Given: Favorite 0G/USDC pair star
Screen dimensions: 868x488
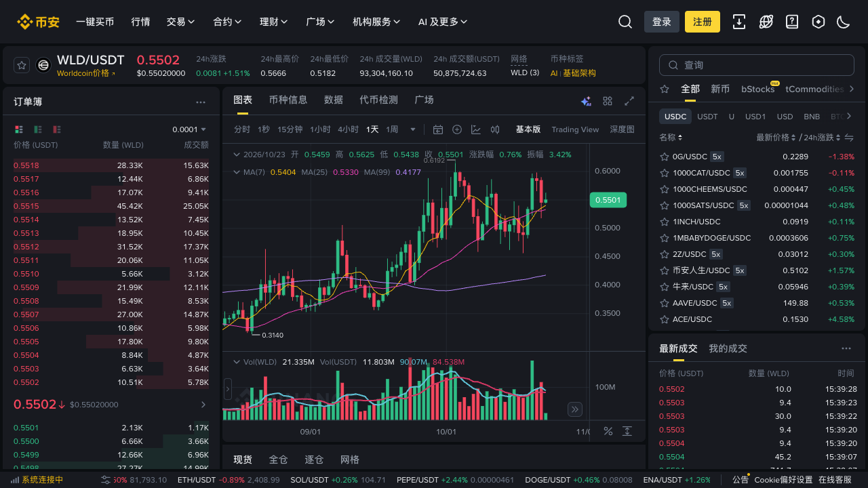Looking at the screenshot, I should tap(665, 157).
